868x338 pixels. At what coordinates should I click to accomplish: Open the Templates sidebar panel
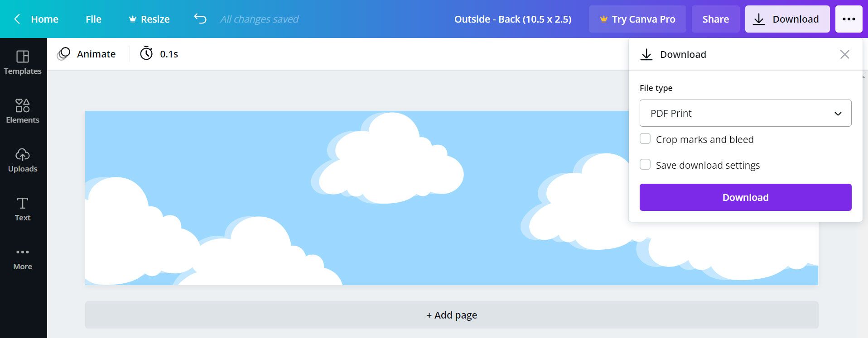23,62
